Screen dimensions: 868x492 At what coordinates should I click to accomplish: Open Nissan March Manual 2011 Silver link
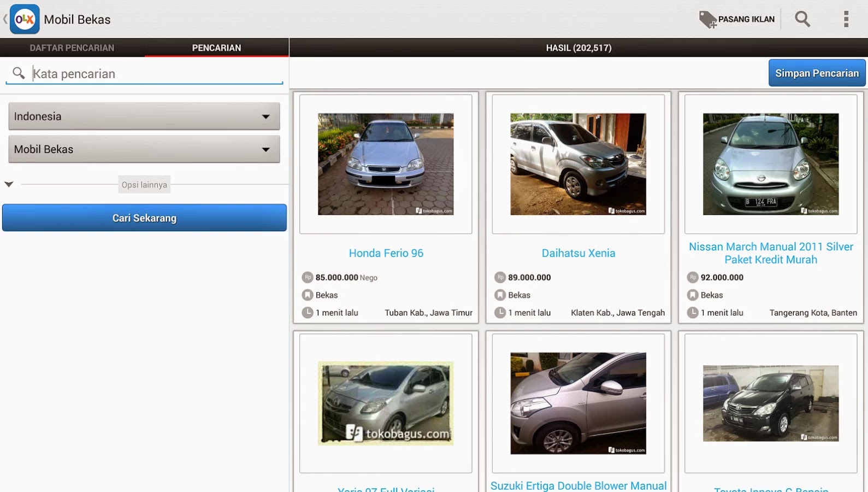pyautogui.click(x=771, y=253)
